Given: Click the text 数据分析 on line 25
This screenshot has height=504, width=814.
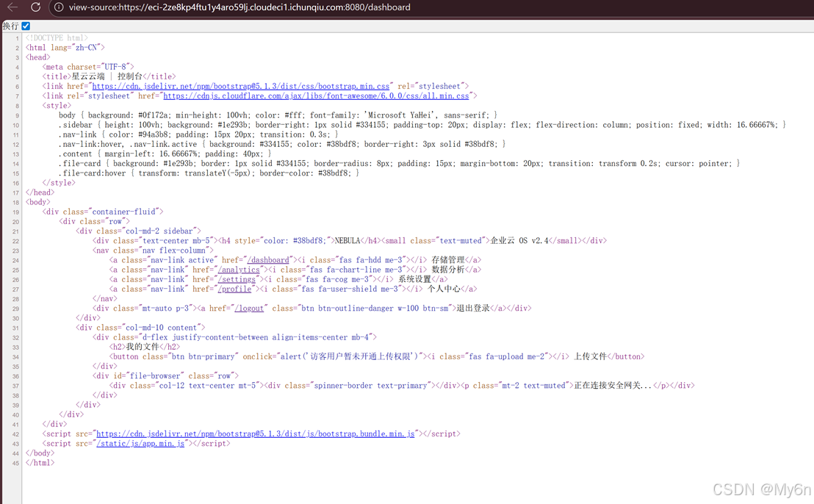Looking at the screenshot, I should (x=448, y=270).
